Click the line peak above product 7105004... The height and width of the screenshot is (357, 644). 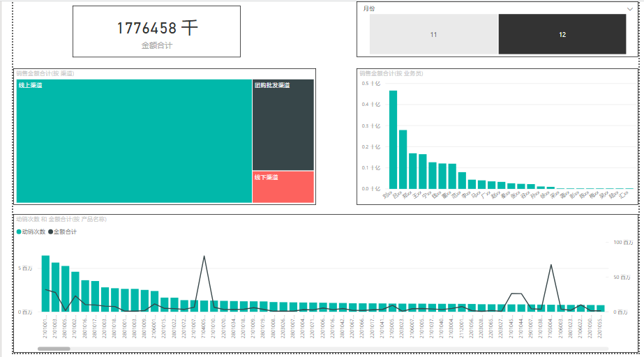coord(551,265)
